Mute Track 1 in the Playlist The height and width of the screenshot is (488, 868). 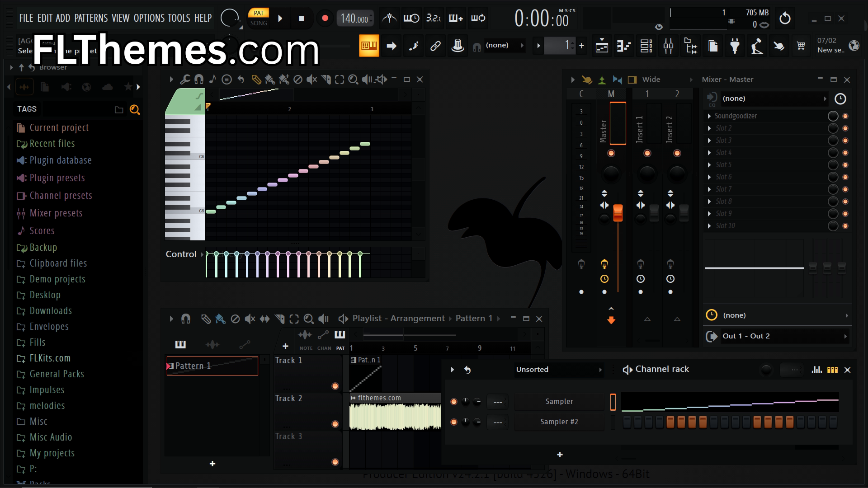point(335,386)
